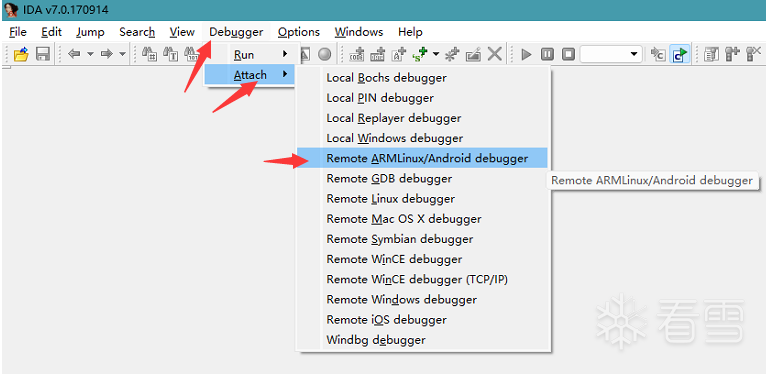Open the View menu
766x374 pixels.
click(182, 32)
